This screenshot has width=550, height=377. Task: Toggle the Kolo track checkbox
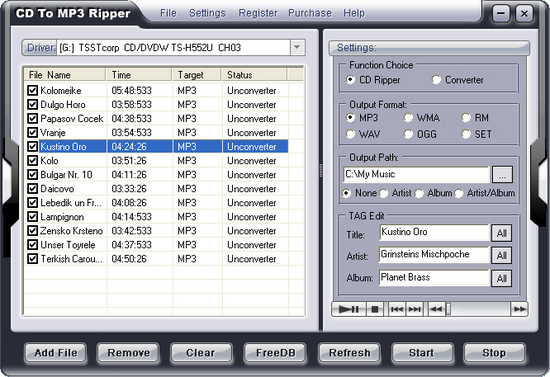tap(33, 161)
